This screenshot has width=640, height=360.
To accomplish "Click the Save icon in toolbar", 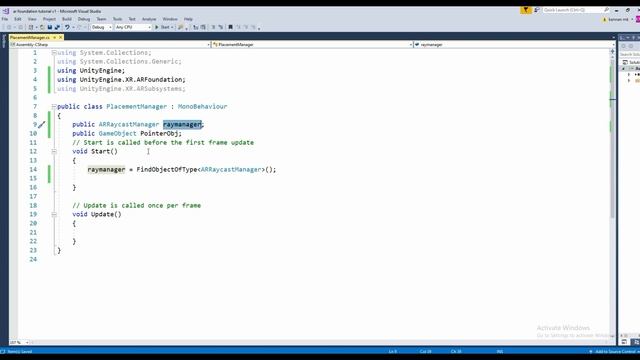I will coord(50,27).
